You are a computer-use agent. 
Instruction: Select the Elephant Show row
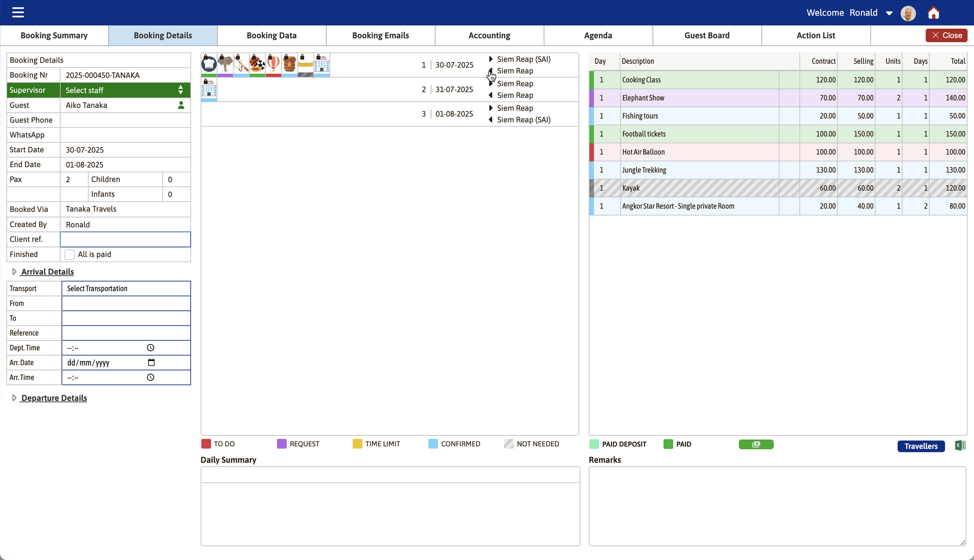click(778, 98)
